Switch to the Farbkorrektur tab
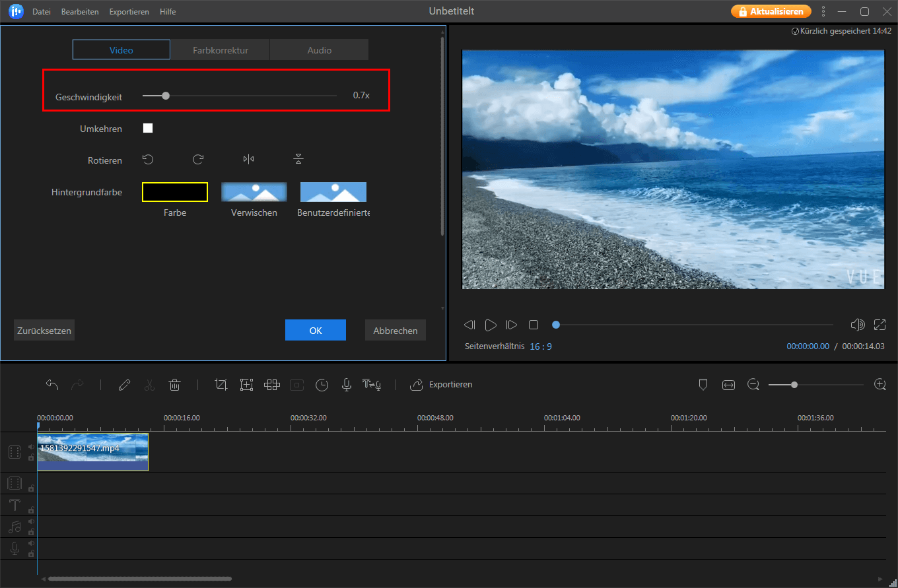 click(x=220, y=49)
